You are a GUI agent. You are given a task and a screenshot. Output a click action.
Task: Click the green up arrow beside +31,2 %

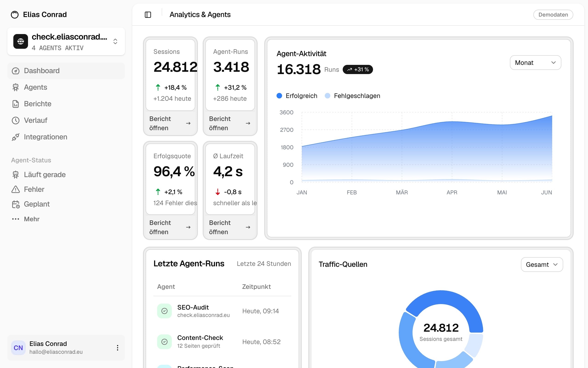pos(218,87)
